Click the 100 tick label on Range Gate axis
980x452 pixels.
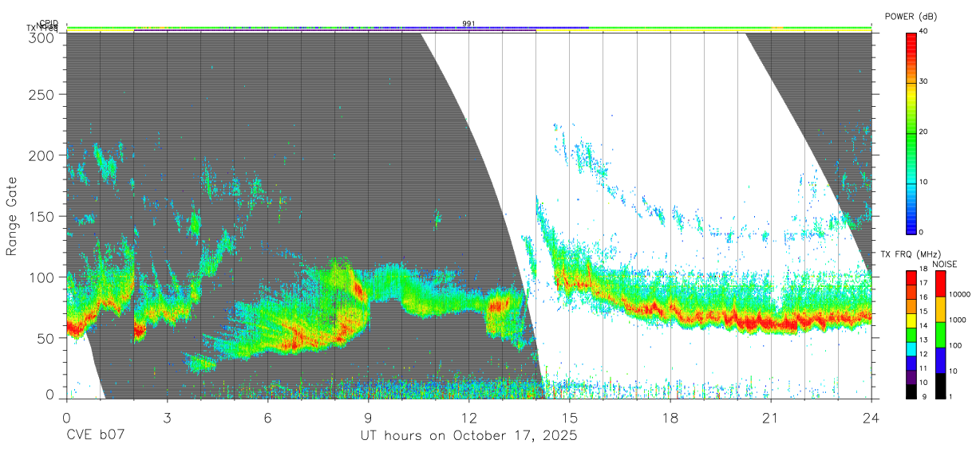43,277
